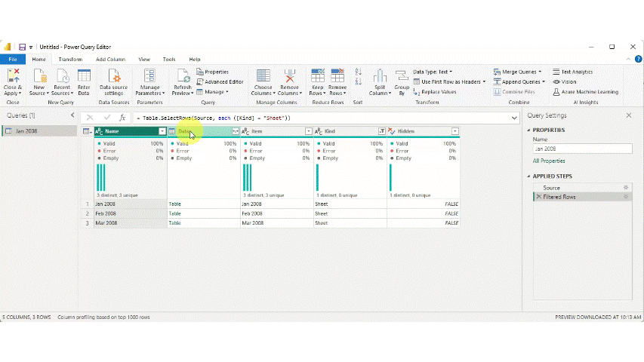Open the Kind column filter dropdown
The width and height of the screenshot is (644, 362).
pos(381,131)
